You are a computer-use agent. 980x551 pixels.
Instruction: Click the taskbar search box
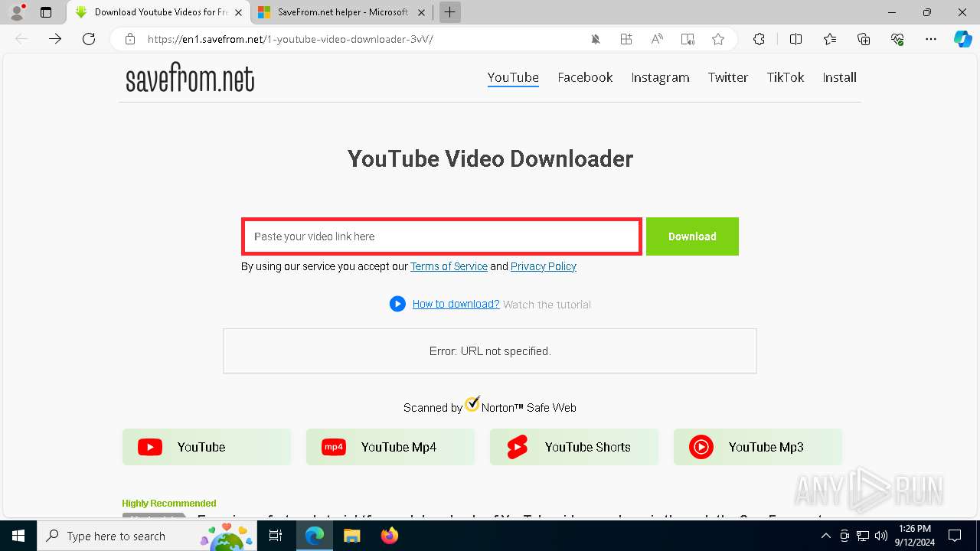[x=148, y=536]
